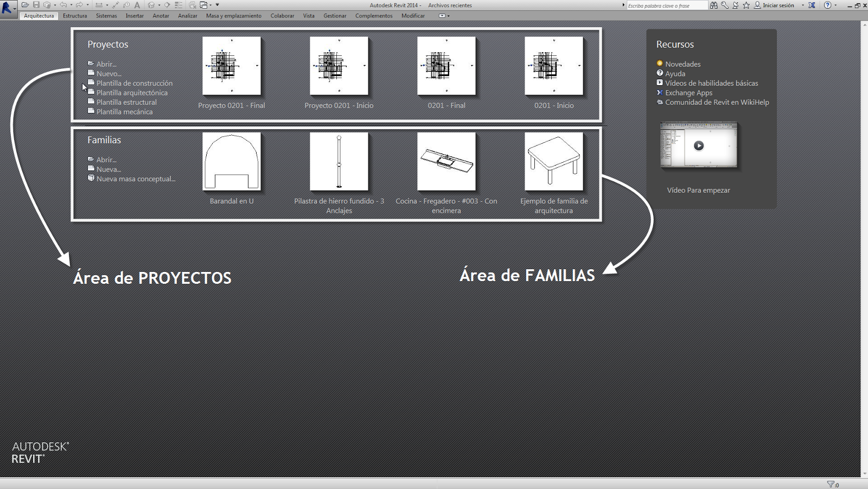Click the binoculars search icon
Viewport: 868px width, 489px height.
714,5
